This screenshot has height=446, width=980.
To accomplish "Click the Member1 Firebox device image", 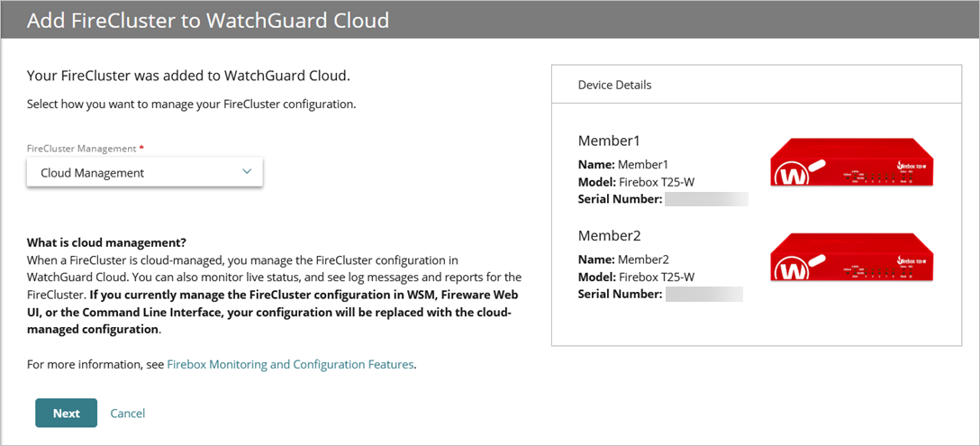I will pos(852,163).
